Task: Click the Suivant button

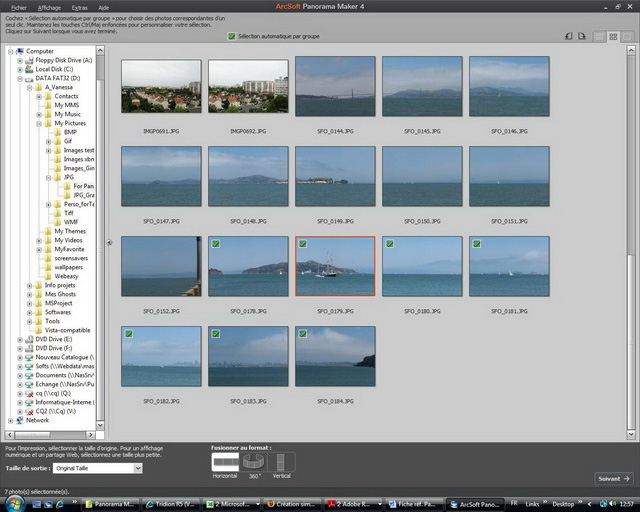Action: tap(612, 478)
